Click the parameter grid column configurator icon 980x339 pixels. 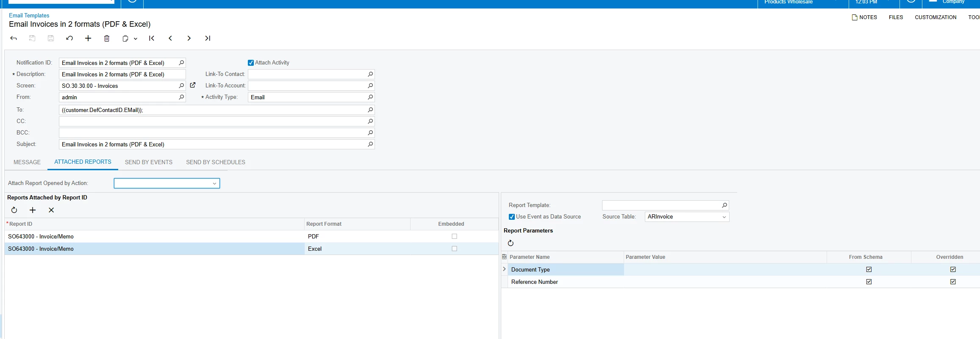point(504,257)
